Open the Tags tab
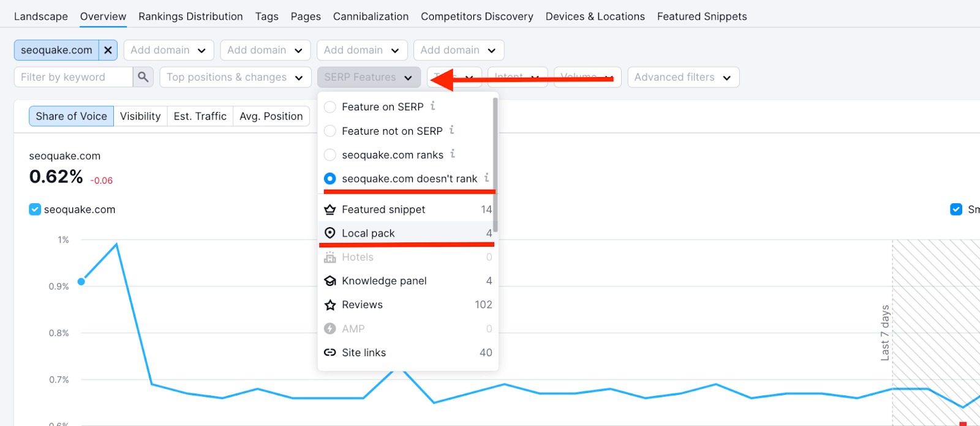 [x=267, y=17]
